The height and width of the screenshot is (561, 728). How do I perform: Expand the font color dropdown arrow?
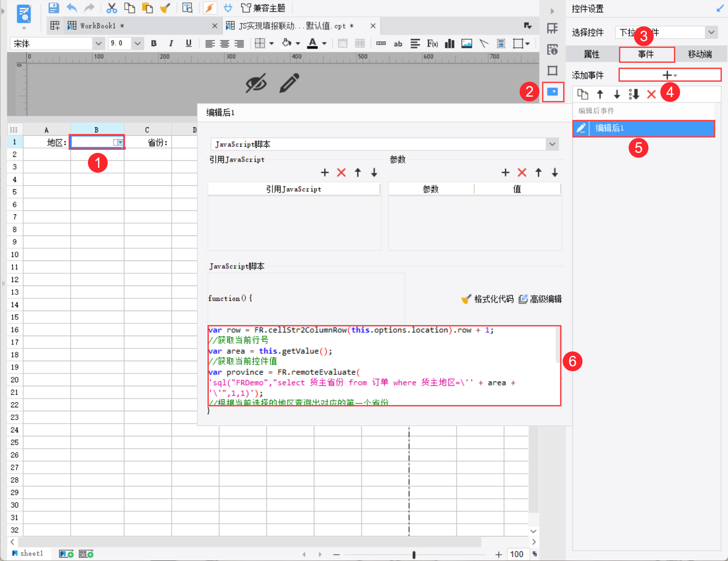(324, 43)
